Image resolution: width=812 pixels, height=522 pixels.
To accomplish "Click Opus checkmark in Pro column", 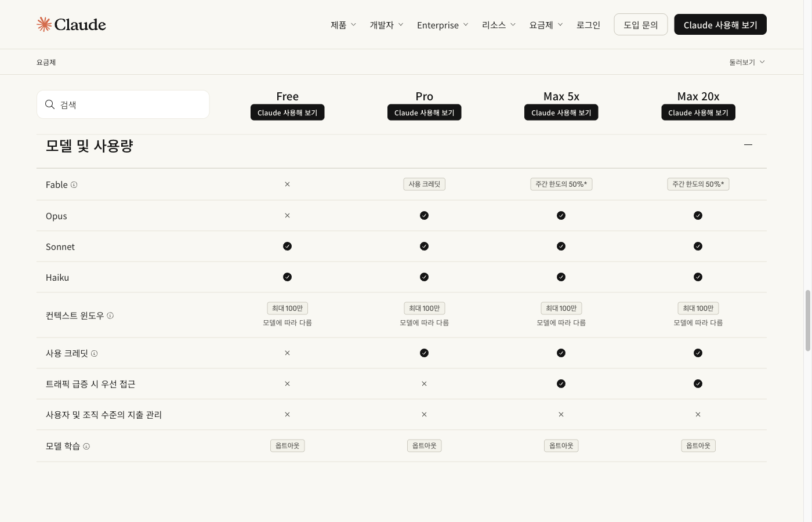I will [424, 216].
